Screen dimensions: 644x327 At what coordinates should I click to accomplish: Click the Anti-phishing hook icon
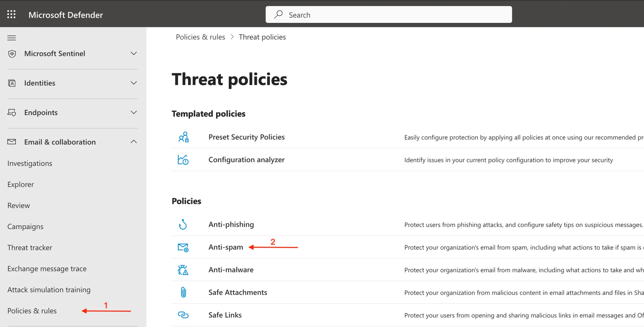tap(183, 224)
